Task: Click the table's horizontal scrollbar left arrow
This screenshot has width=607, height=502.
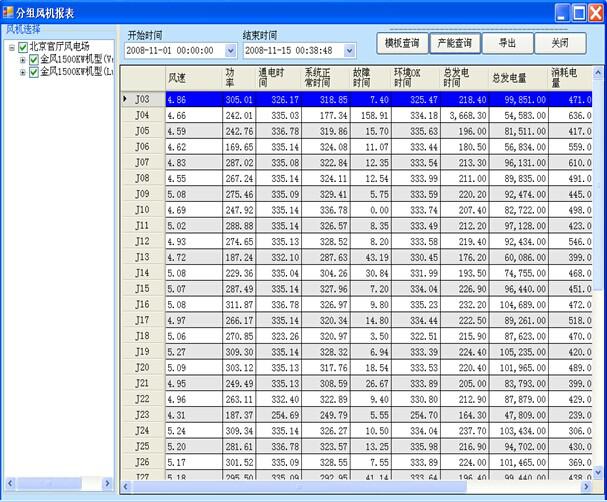Action: 125,487
